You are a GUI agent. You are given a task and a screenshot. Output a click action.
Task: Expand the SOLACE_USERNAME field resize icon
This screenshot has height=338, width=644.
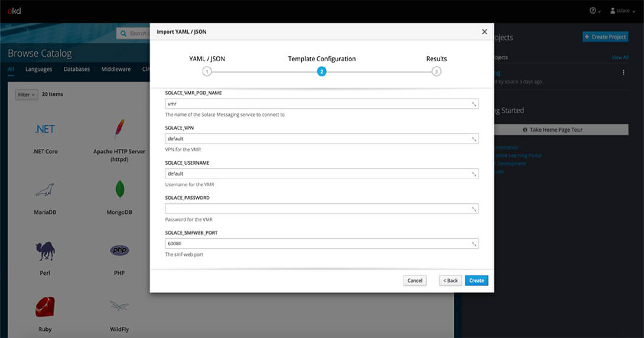(474, 174)
